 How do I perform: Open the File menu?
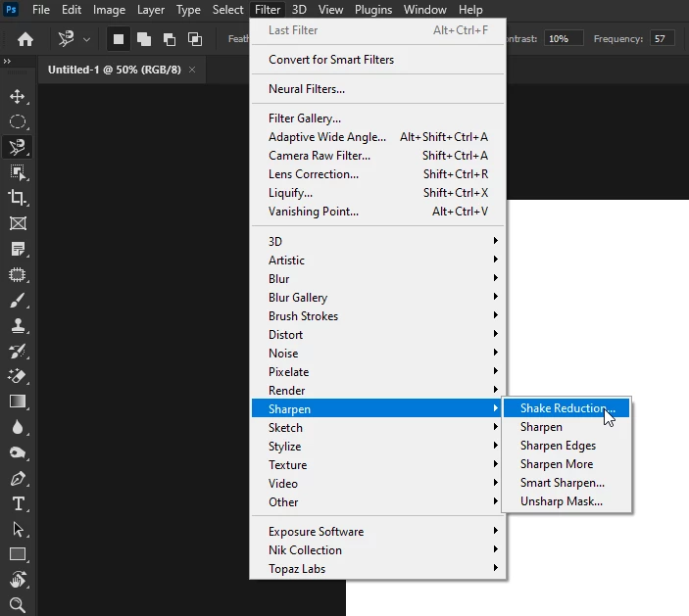41,9
